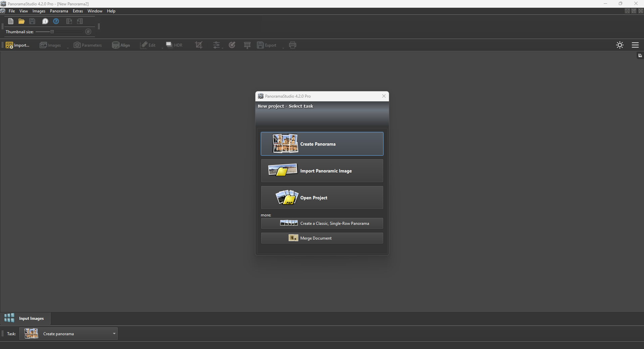Click the New project page icon
Viewport: 644px width, 349px height.
coord(11,21)
